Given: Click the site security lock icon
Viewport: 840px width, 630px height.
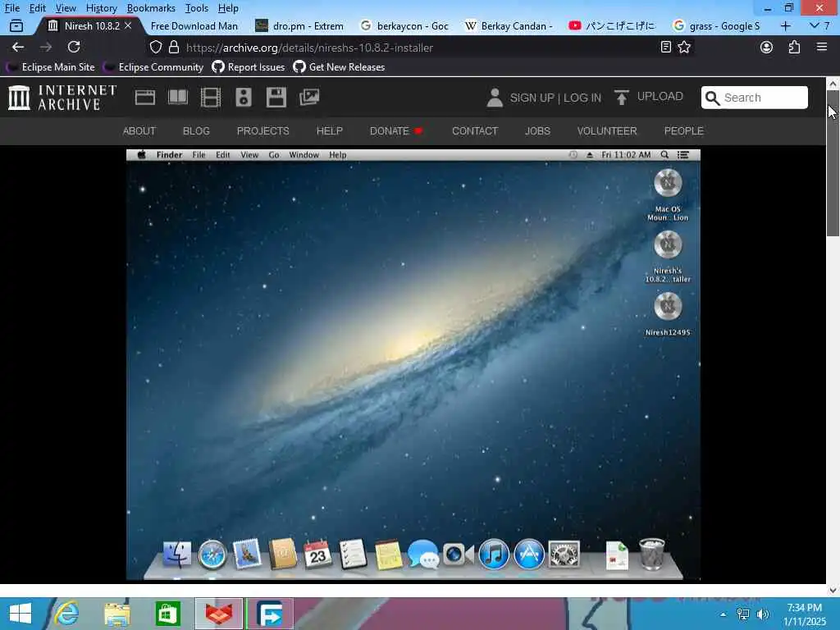Looking at the screenshot, I should pyautogui.click(x=174, y=47).
